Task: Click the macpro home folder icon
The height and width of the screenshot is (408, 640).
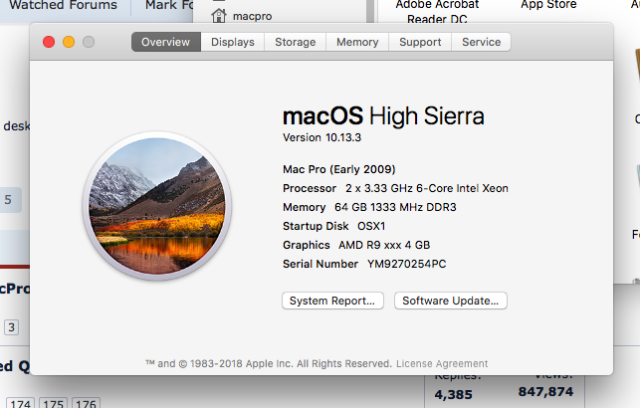Action: pos(219,16)
